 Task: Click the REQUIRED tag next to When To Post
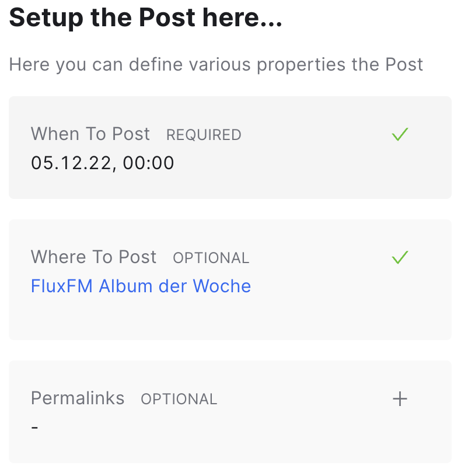(204, 135)
